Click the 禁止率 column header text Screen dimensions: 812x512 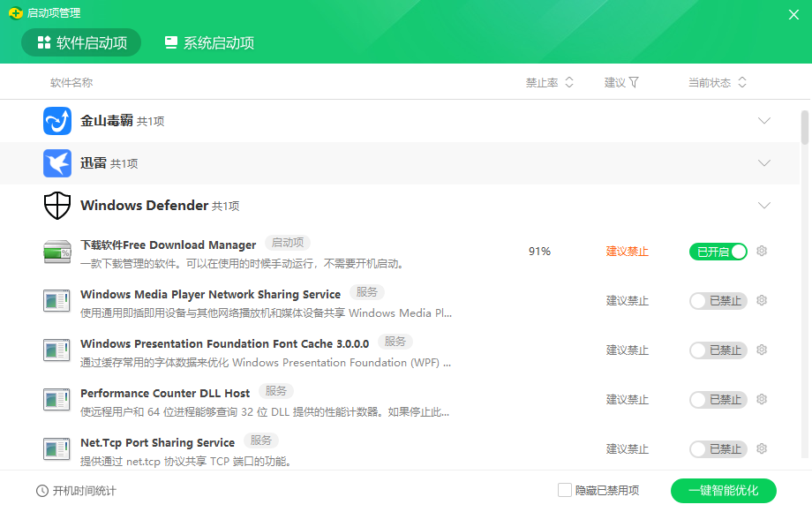542,82
